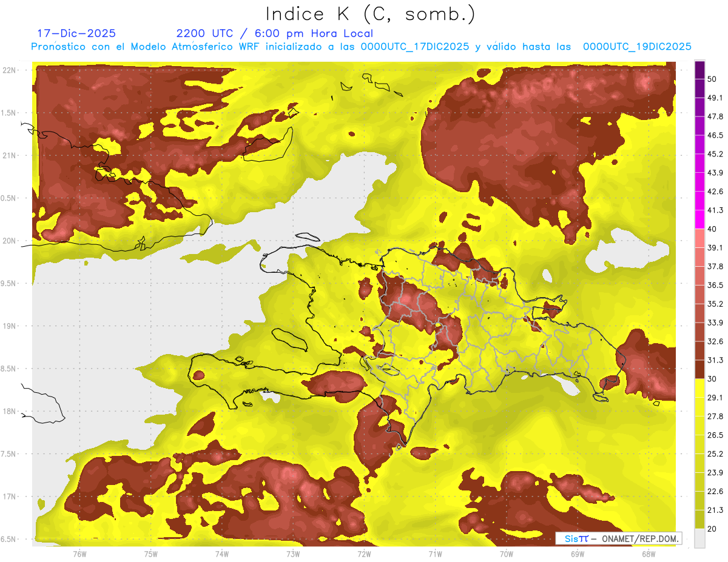Image resolution: width=728 pixels, height=562 pixels.
Task: Click the "21N" latitude label
Action: click(x=10, y=156)
